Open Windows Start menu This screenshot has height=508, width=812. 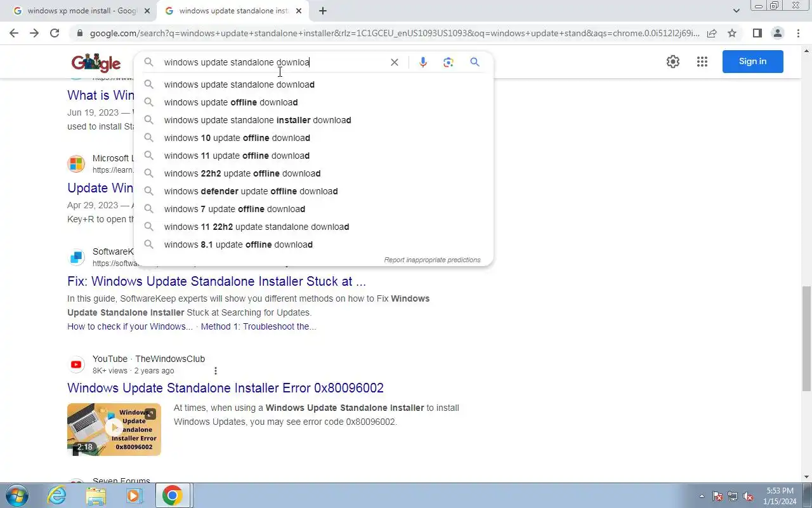click(x=16, y=495)
